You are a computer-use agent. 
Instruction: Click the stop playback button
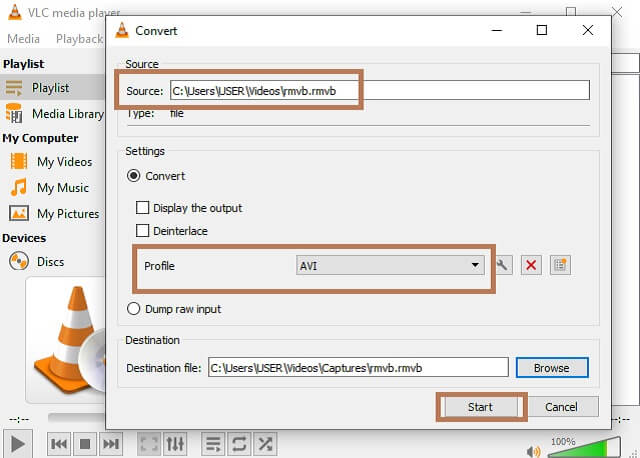85,444
